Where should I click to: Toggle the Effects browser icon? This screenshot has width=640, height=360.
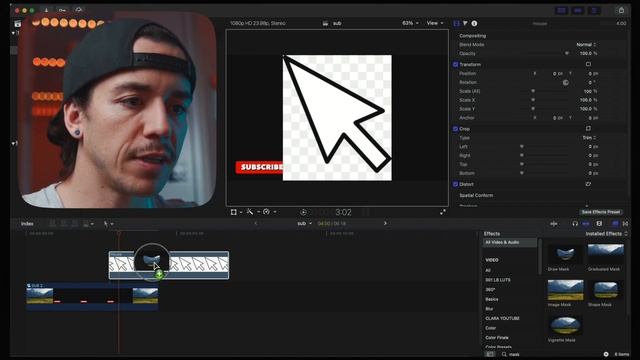(615, 224)
